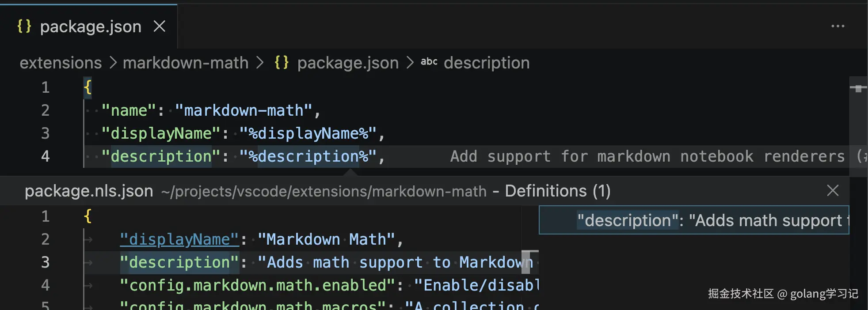Click the "%displayName%" value
This screenshot has width=868, height=310.
(308, 133)
